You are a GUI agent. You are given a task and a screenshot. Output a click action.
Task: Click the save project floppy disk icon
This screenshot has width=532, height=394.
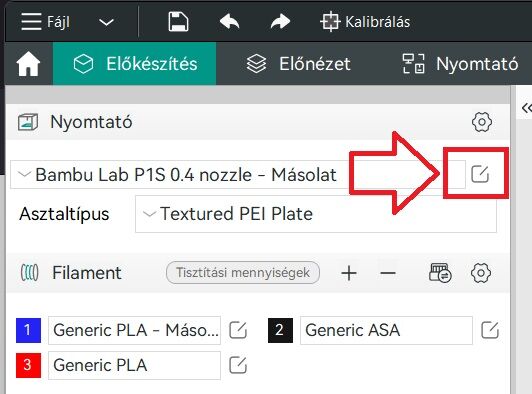click(x=178, y=22)
